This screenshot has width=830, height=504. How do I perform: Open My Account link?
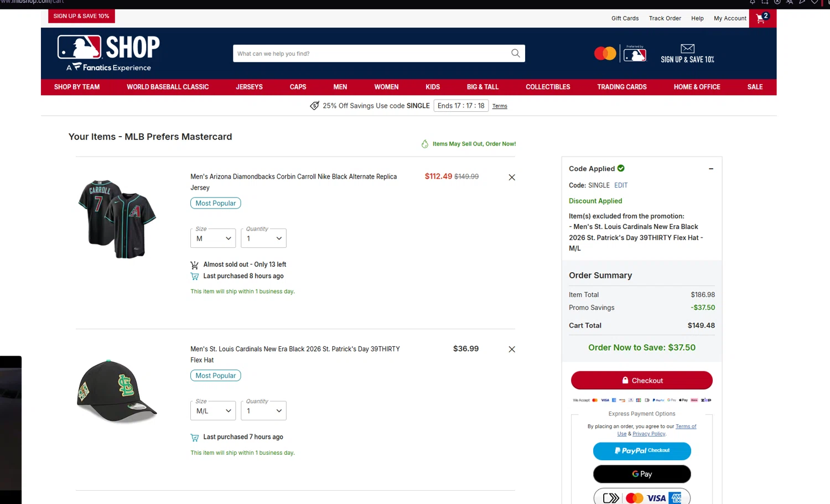point(730,18)
